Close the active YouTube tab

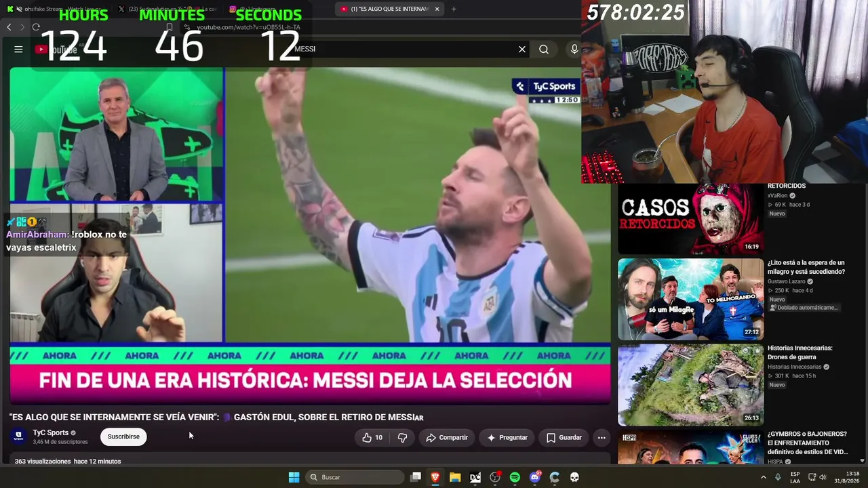pos(437,9)
